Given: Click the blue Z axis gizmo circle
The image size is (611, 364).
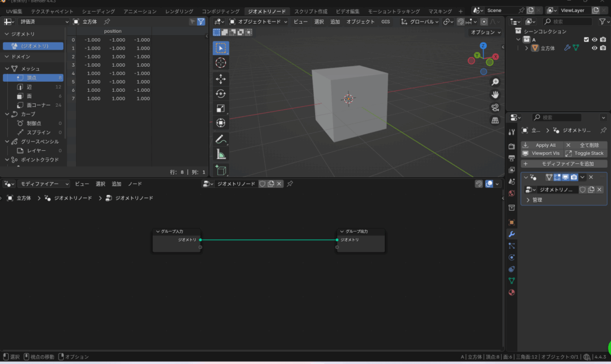Looking at the screenshot, I should [x=483, y=46].
